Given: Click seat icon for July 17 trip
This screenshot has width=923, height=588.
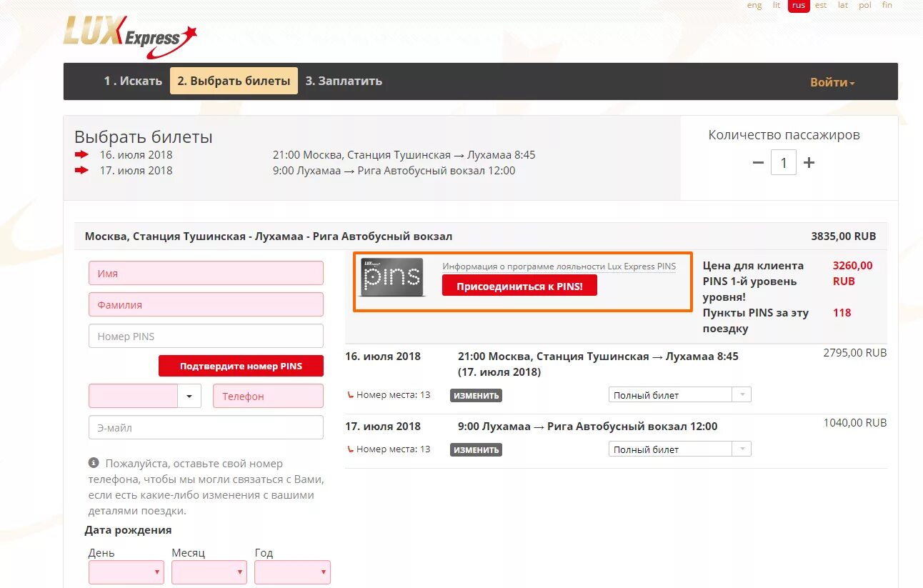Looking at the screenshot, I should click(350, 449).
